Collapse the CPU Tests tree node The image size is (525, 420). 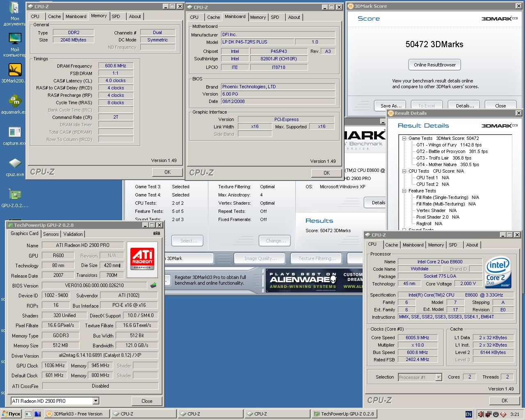tap(404, 171)
